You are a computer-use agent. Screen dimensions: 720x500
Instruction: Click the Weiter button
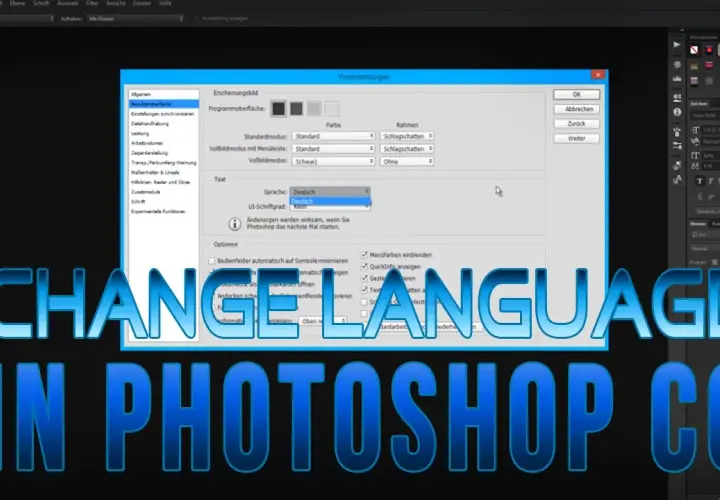click(576, 139)
